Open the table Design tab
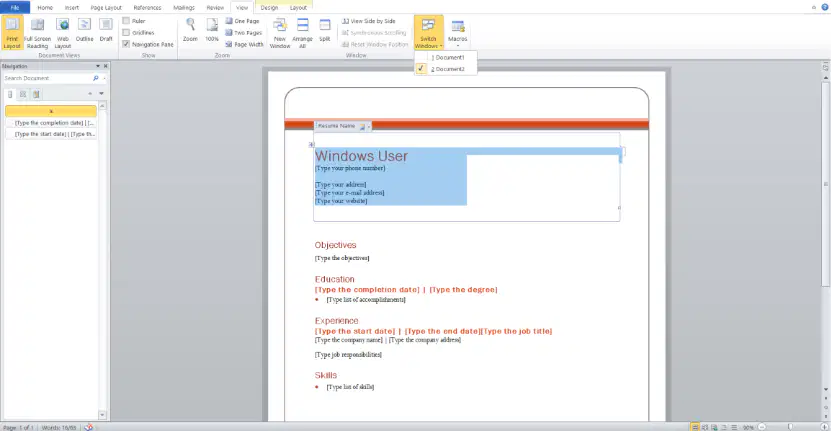 coord(269,7)
